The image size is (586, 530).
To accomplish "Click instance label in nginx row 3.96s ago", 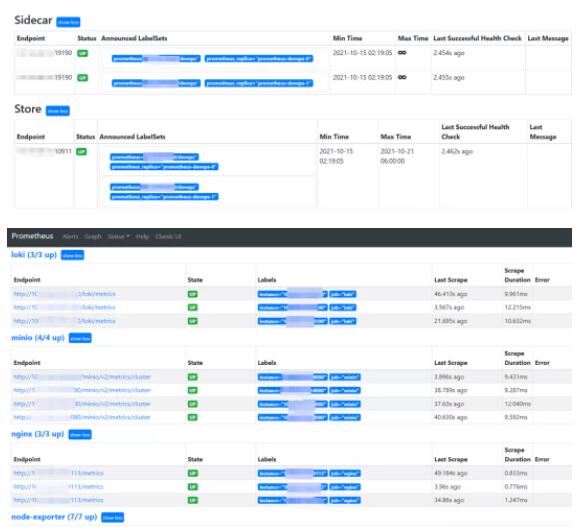I will tap(293, 487).
